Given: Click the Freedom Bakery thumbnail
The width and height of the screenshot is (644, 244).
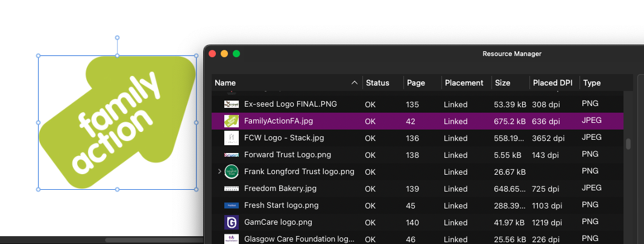Looking at the screenshot, I should [x=232, y=189].
